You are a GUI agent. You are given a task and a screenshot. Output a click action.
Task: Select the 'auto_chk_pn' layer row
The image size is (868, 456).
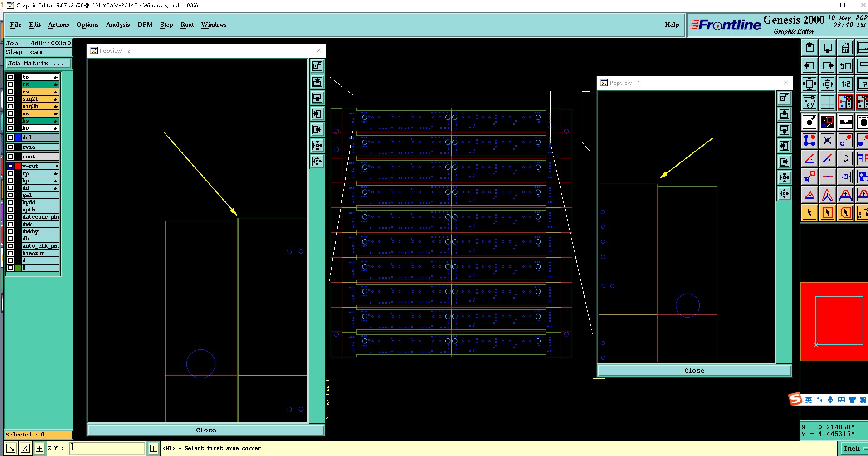[40, 246]
